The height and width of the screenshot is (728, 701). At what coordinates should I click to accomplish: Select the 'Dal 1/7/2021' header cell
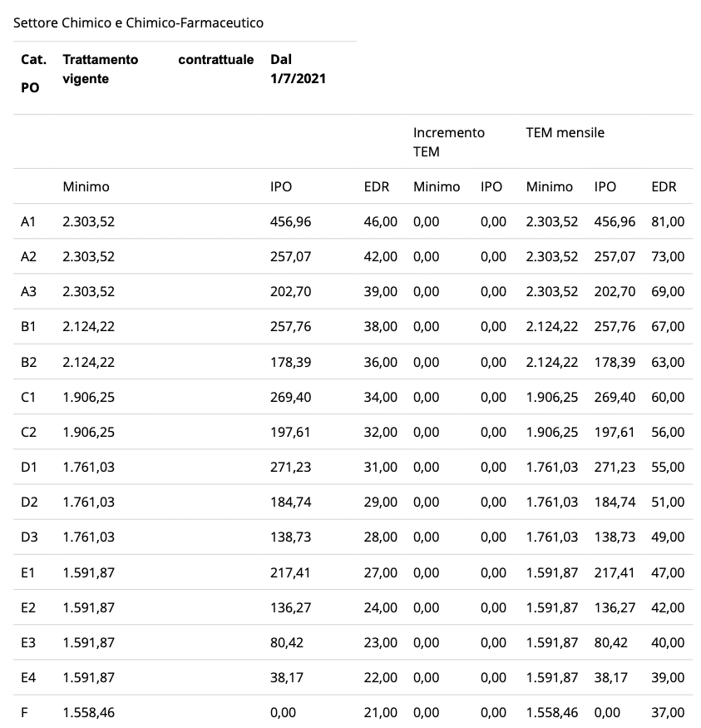point(299,70)
